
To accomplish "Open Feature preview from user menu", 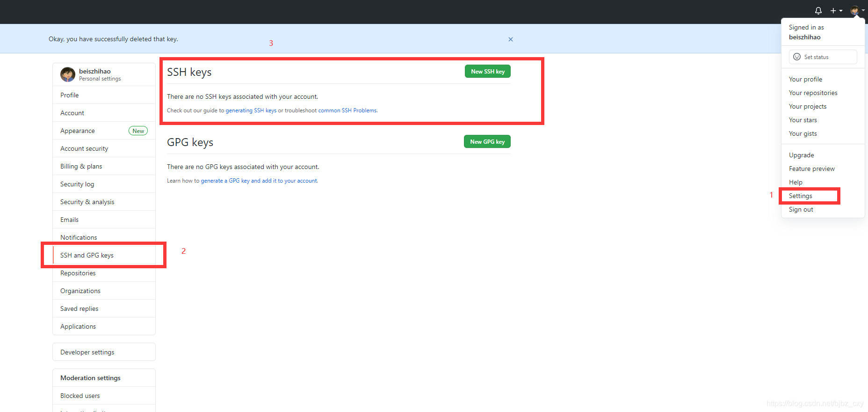I will [811, 169].
